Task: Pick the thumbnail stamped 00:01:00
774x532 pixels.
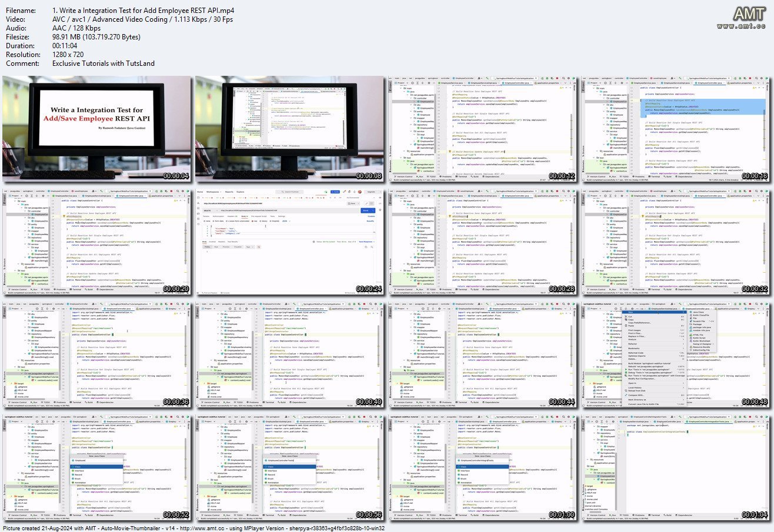Action: tap(483, 467)
